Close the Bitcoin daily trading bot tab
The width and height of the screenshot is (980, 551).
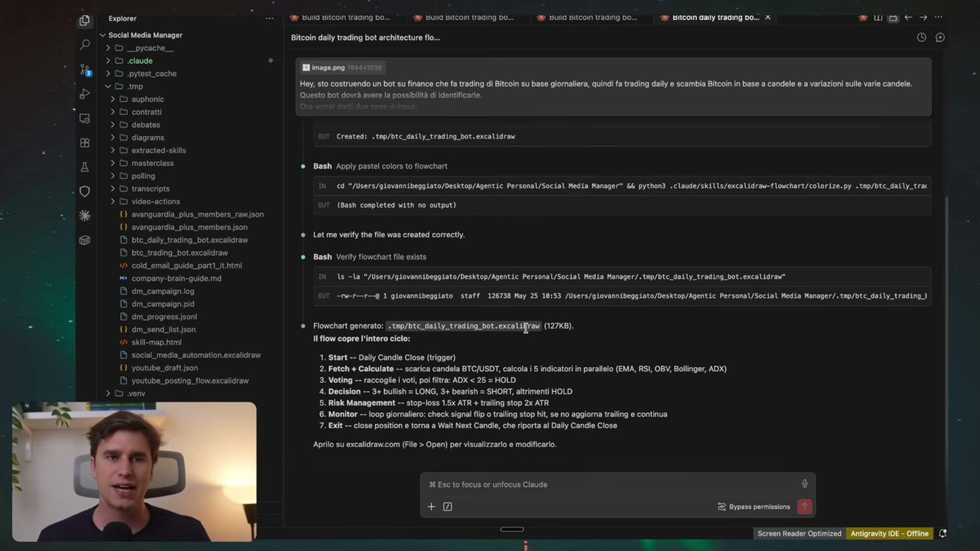click(x=768, y=17)
